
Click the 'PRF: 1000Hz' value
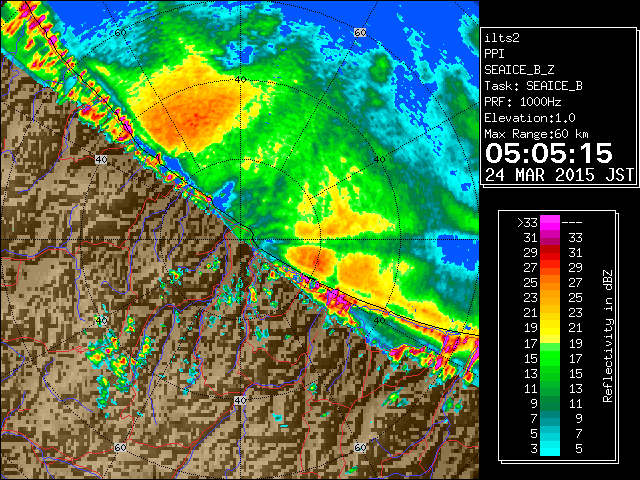523,102
